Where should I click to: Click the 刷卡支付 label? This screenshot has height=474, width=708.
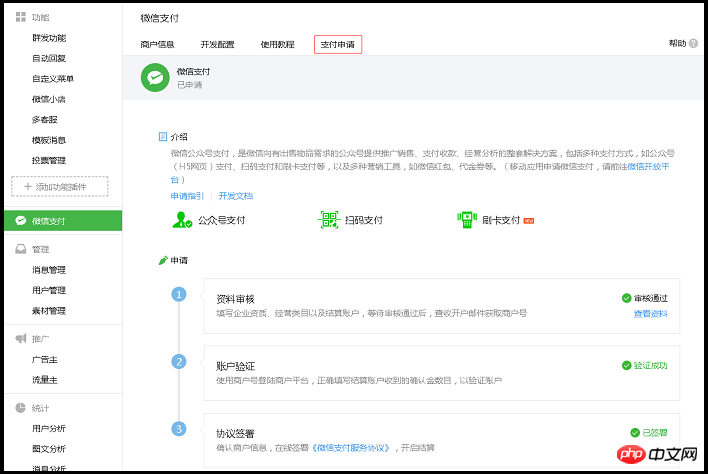[x=501, y=220]
